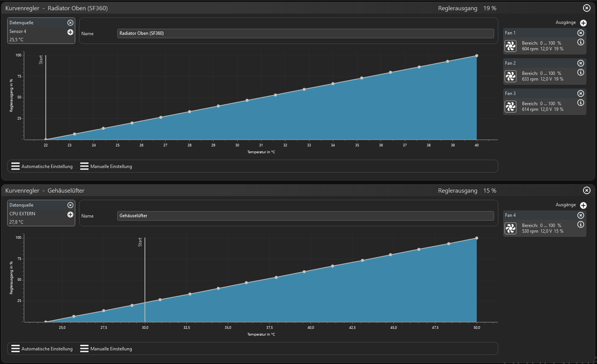Image resolution: width=597 pixels, height=364 pixels.
Task: Close the Radiator Oben (SF360) curve controller
Action: [x=586, y=8]
